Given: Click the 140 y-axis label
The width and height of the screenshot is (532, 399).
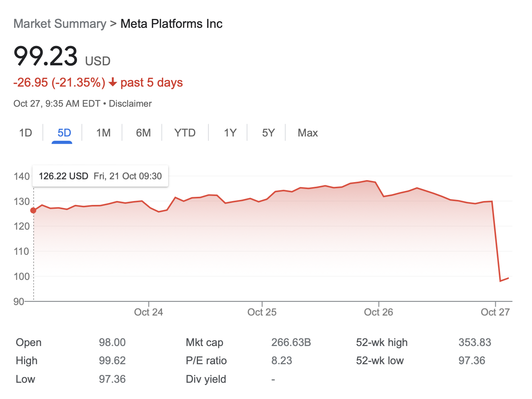Looking at the screenshot, I should click(22, 177).
